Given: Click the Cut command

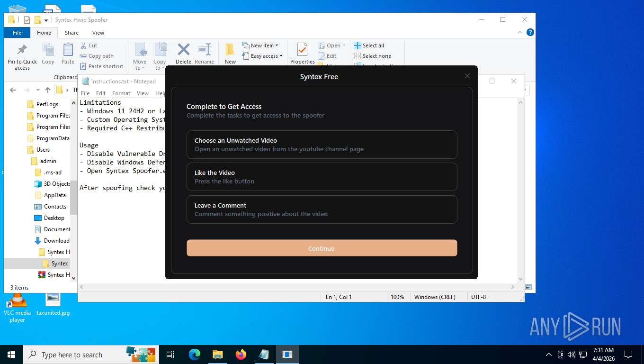Looking at the screenshot, I should (x=89, y=45).
